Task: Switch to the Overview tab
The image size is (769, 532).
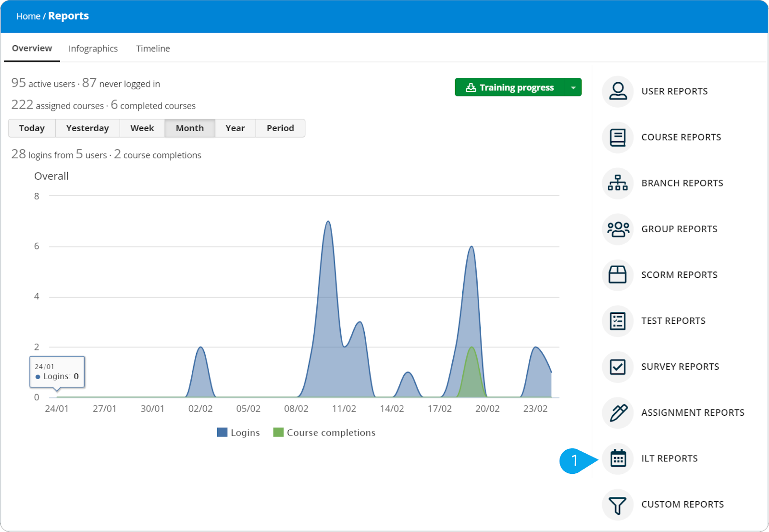Action: tap(32, 48)
